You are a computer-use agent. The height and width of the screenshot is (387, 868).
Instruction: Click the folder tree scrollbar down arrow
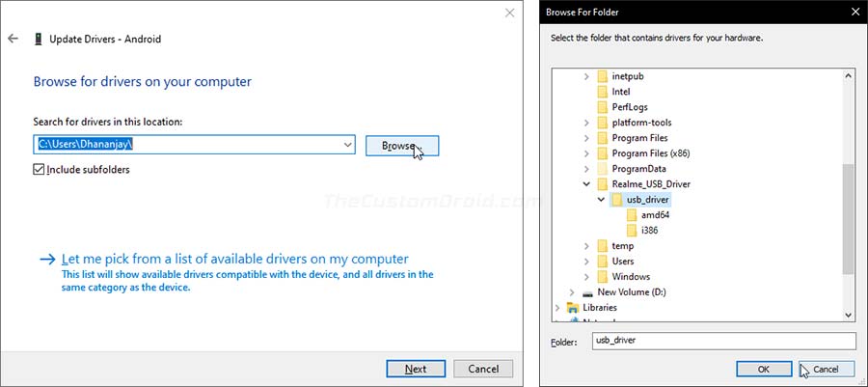coord(849,314)
